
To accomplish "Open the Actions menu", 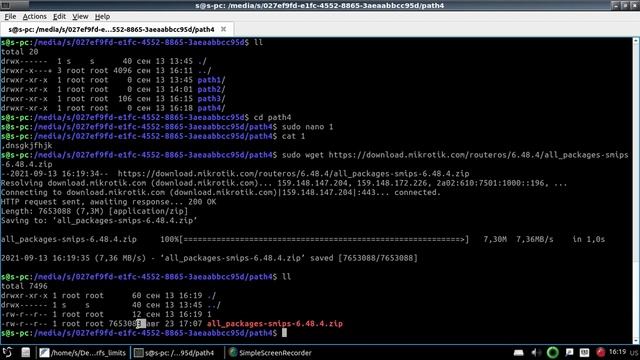I will [x=34, y=16].
